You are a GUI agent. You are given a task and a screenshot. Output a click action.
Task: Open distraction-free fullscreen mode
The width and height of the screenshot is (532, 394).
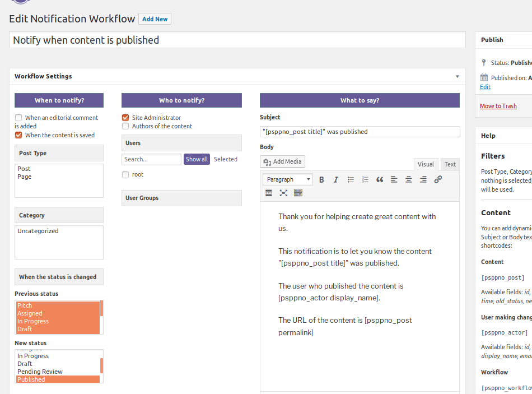point(283,193)
